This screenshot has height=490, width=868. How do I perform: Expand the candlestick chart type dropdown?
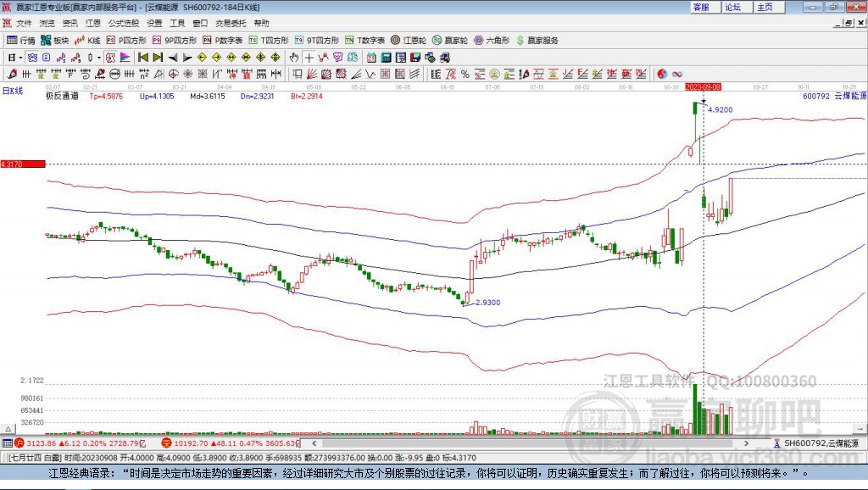pos(99,58)
